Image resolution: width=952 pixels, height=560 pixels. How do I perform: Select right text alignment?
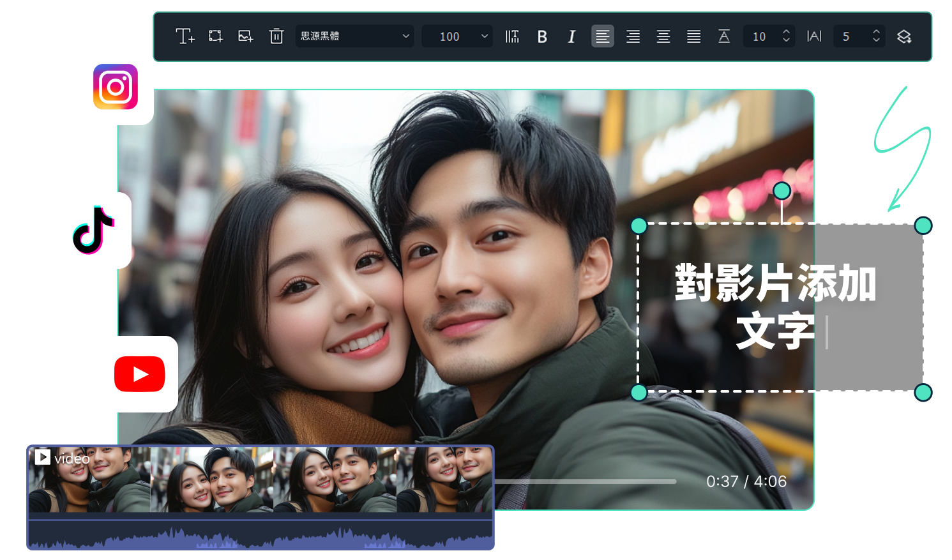pyautogui.click(x=633, y=36)
